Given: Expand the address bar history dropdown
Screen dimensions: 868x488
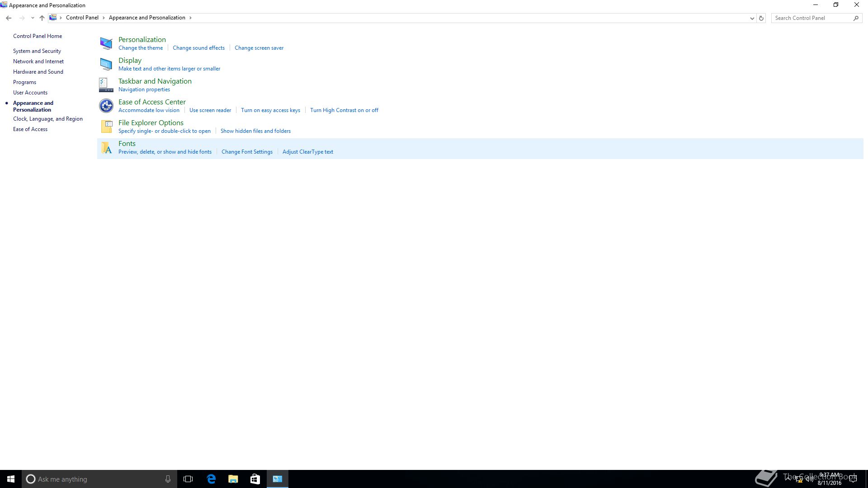Looking at the screenshot, I should 752,18.
